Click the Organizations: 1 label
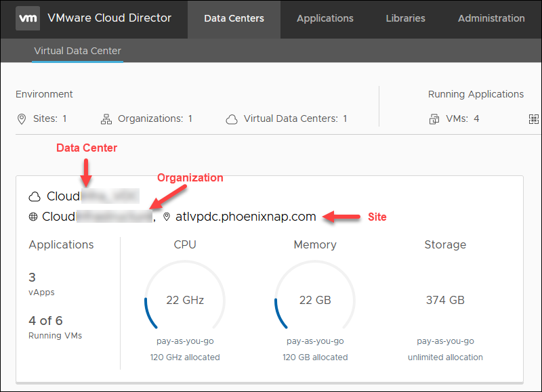 click(155, 118)
